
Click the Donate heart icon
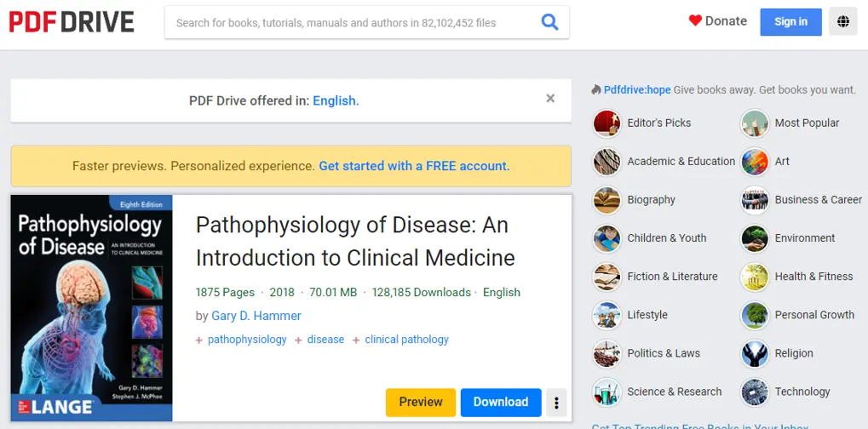coord(695,21)
